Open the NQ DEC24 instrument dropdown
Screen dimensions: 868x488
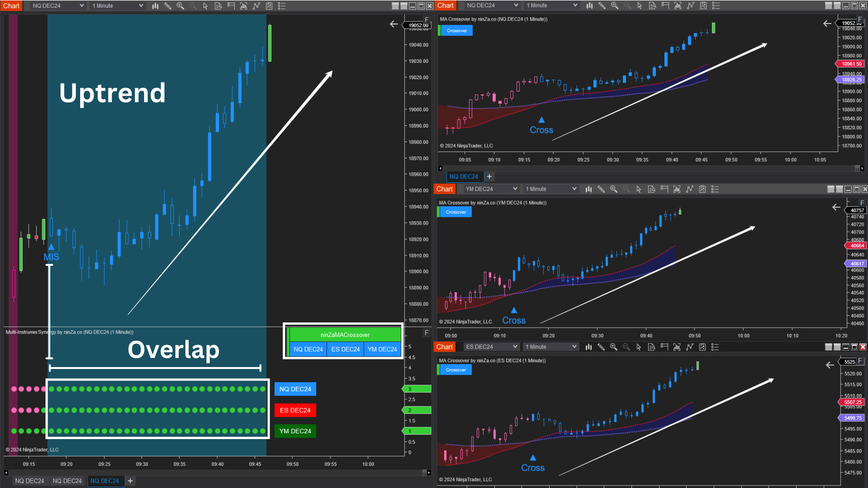tap(58, 5)
